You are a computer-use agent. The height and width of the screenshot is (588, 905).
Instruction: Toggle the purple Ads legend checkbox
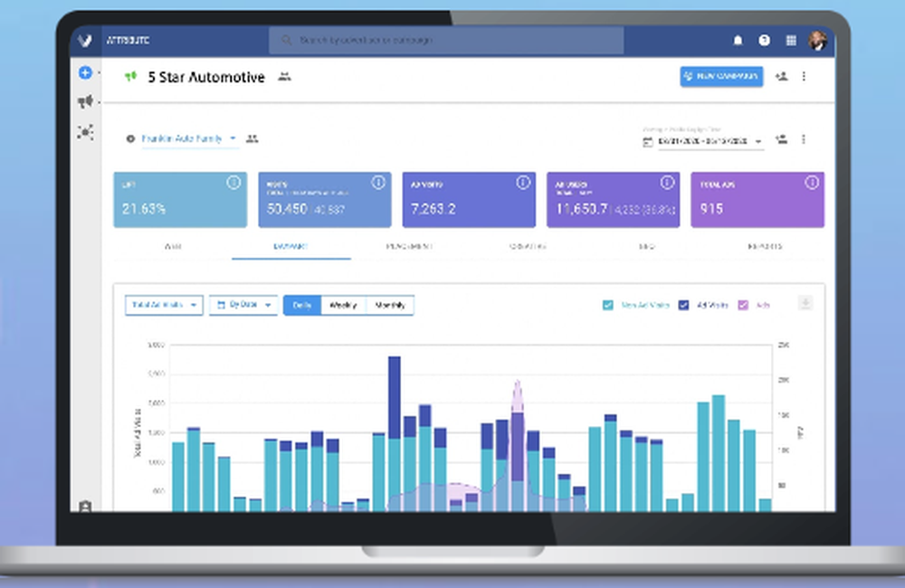[x=743, y=305]
